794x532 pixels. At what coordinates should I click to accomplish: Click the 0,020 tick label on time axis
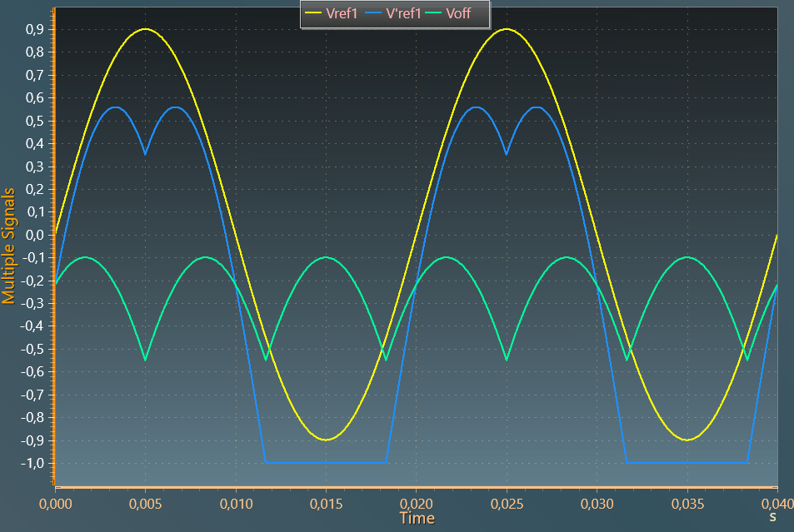(x=416, y=504)
